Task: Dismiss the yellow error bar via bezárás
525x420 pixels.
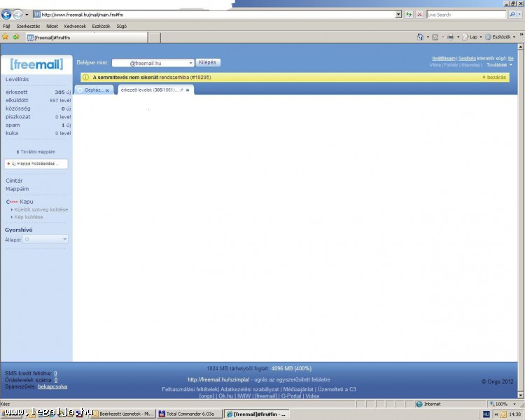Action: coord(494,77)
